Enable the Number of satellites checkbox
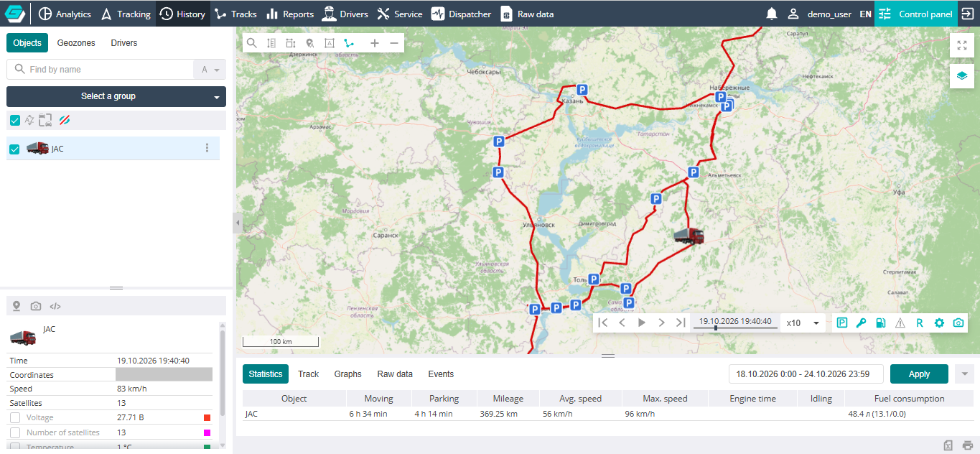The width and height of the screenshot is (980, 454). [14, 432]
